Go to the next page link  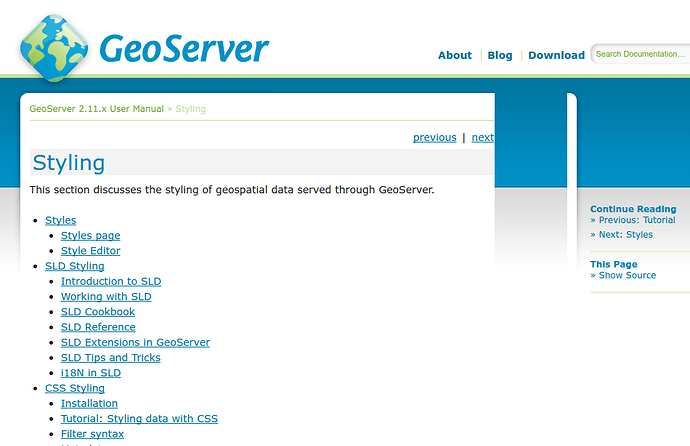[x=483, y=138]
